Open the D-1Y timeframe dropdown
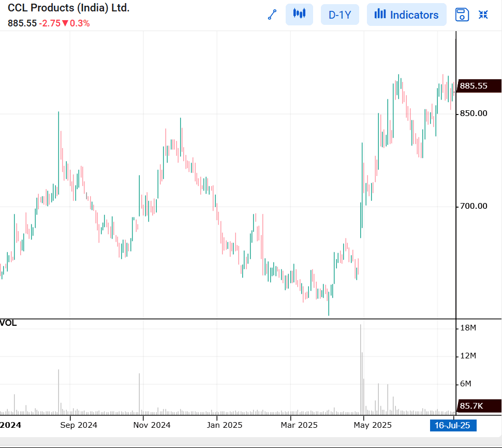502x448 pixels. pos(339,15)
